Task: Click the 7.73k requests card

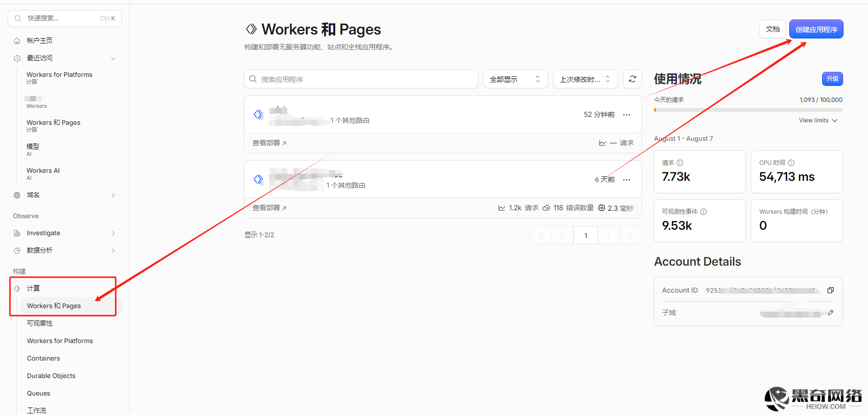Action: (699, 172)
